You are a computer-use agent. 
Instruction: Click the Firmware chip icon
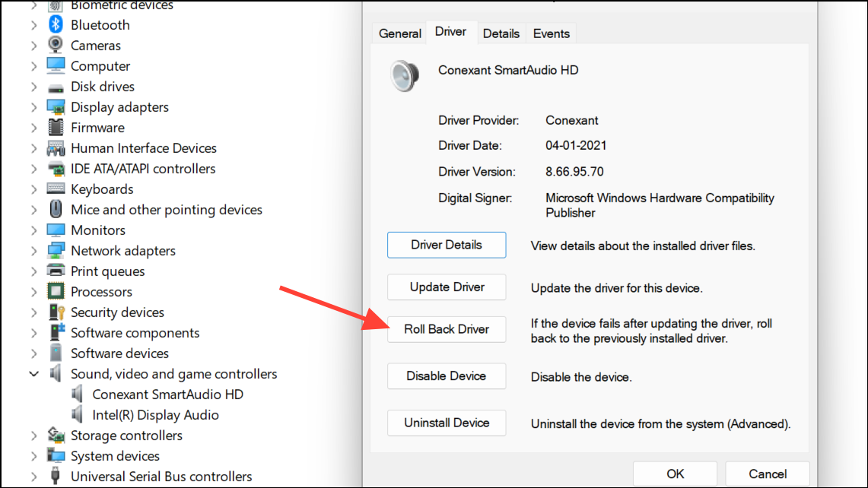point(56,127)
